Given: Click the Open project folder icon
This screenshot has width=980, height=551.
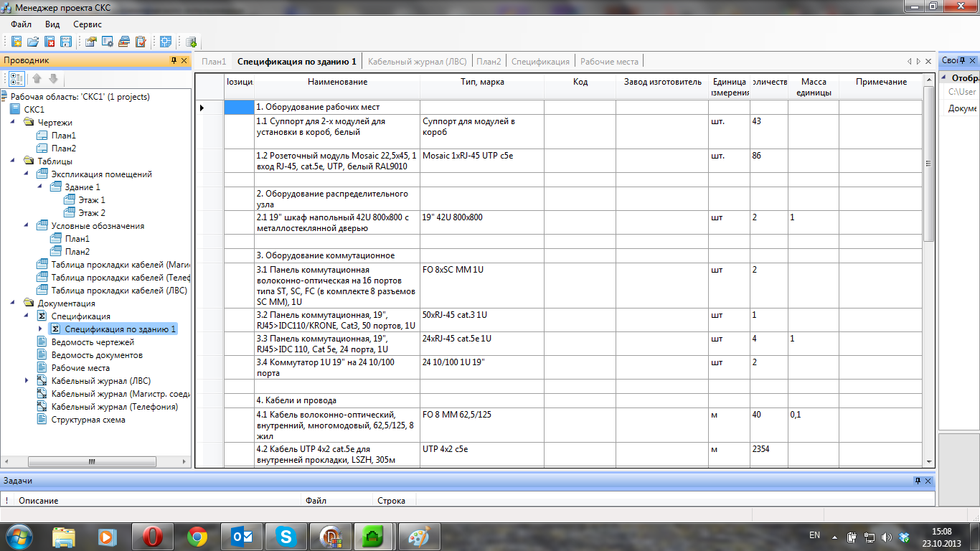Looking at the screenshot, I should [x=32, y=42].
